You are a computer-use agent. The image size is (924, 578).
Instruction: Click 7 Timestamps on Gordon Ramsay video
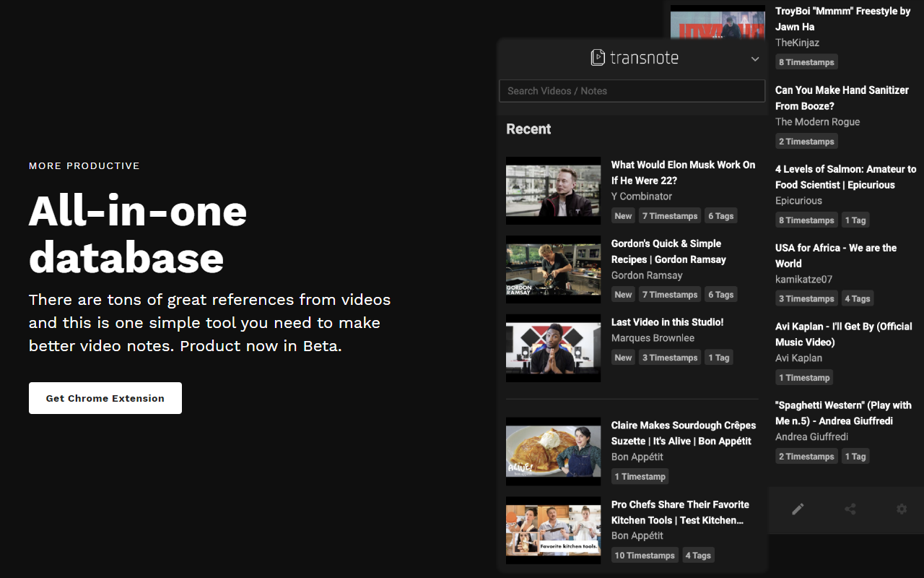[670, 295]
